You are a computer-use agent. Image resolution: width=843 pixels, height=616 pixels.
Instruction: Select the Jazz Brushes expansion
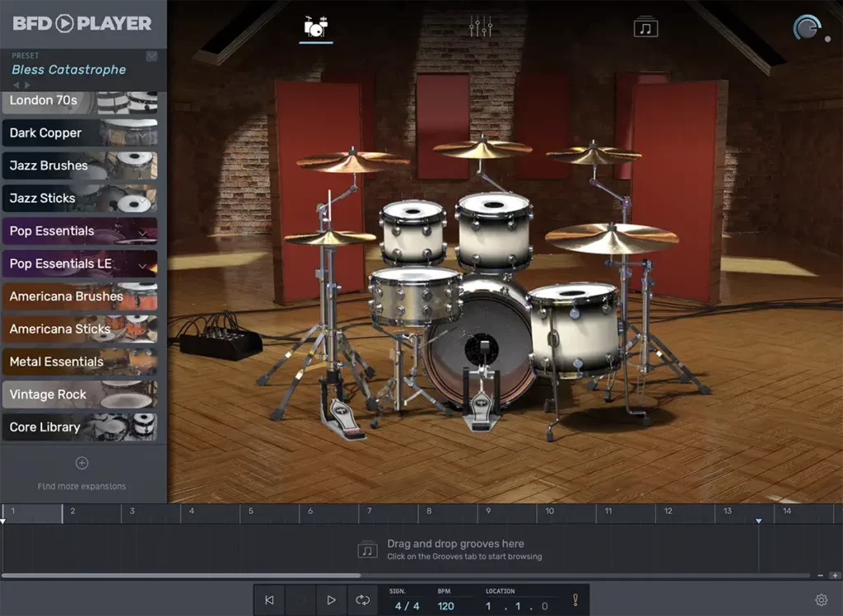49,166
